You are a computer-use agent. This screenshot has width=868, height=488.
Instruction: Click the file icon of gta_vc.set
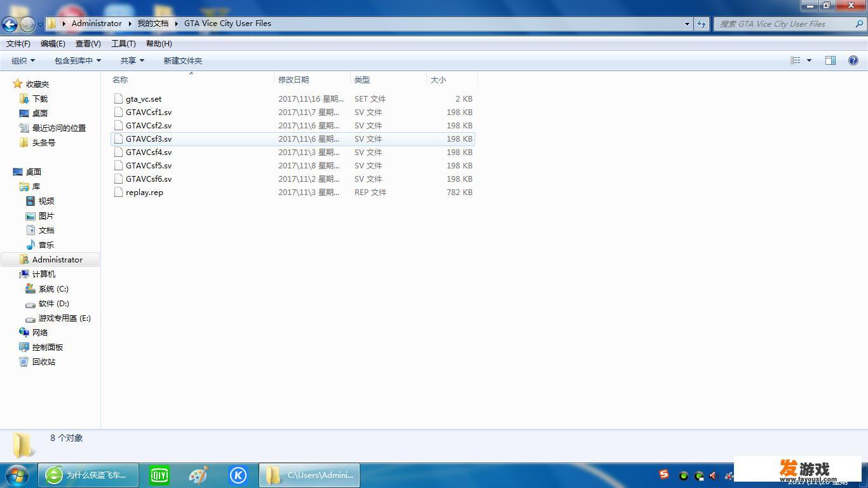[118, 98]
